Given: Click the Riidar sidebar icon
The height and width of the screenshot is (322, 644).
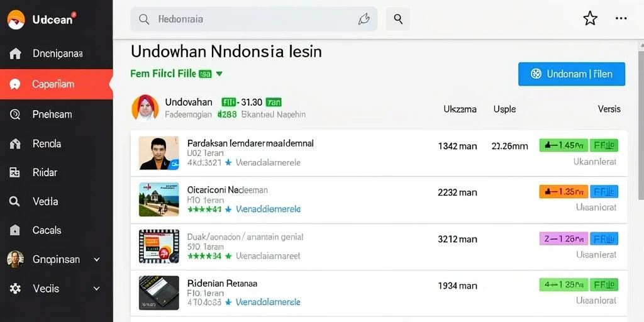Looking at the screenshot, I should [15, 172].
